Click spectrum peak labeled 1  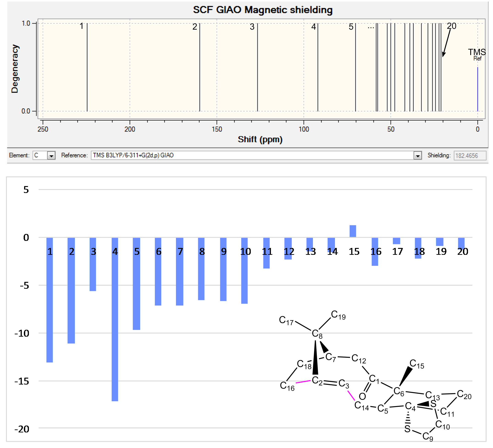[x=87, y=67]
